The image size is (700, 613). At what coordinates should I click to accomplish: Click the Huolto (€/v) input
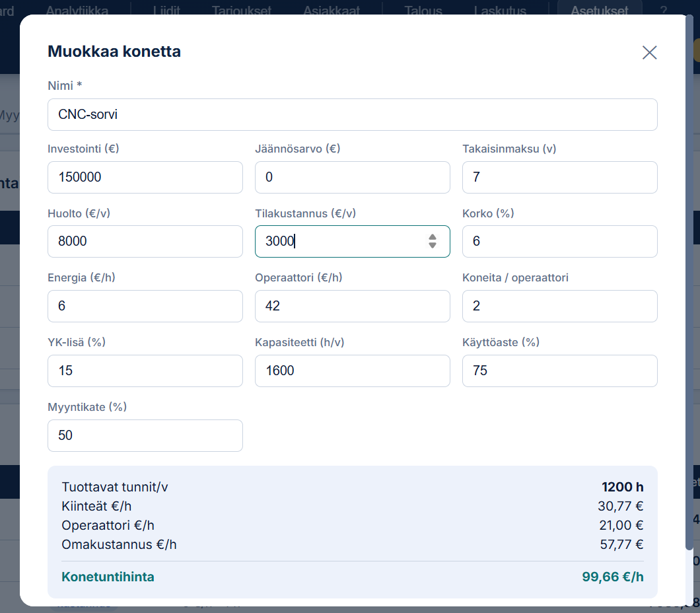point(145,242)
